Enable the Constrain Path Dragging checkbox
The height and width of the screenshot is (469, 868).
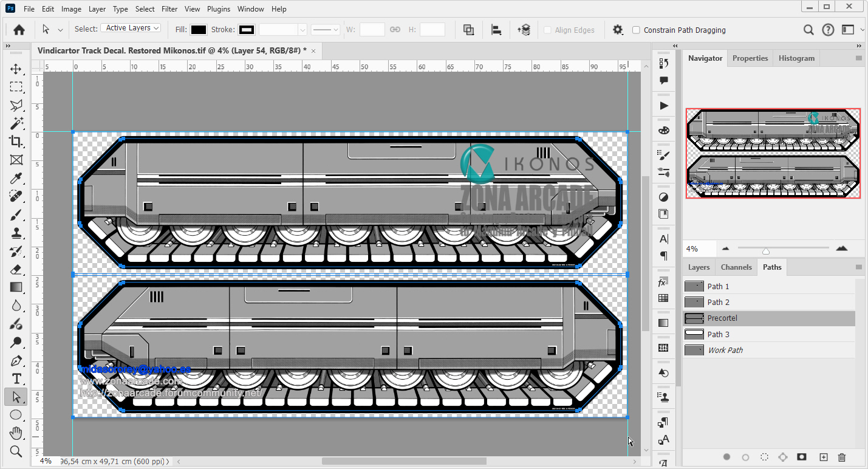pos(636,29)
